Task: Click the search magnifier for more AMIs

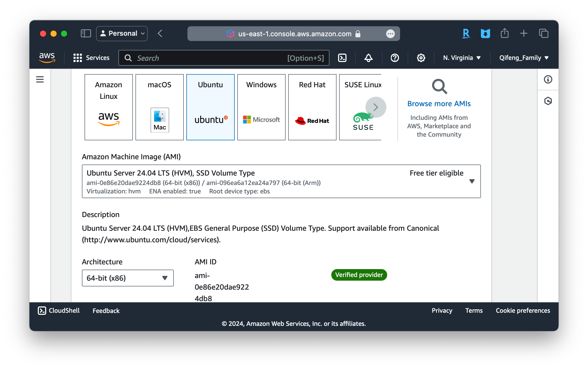Action: 439,86
